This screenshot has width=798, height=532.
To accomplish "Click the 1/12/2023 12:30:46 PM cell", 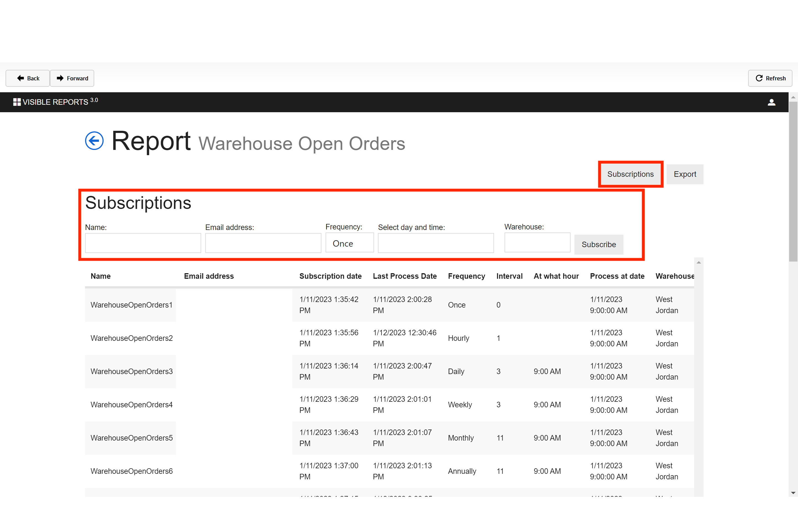I will [x=405, y=338].
